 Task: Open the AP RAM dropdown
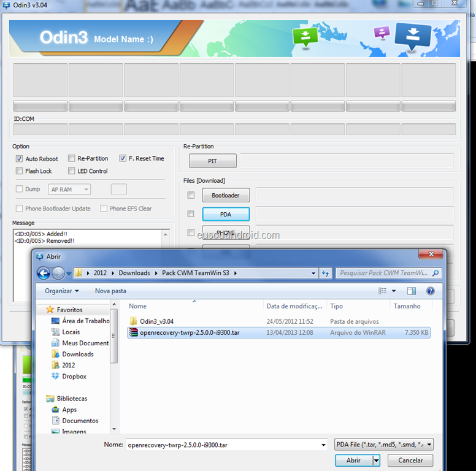click(x=69, y=190)
